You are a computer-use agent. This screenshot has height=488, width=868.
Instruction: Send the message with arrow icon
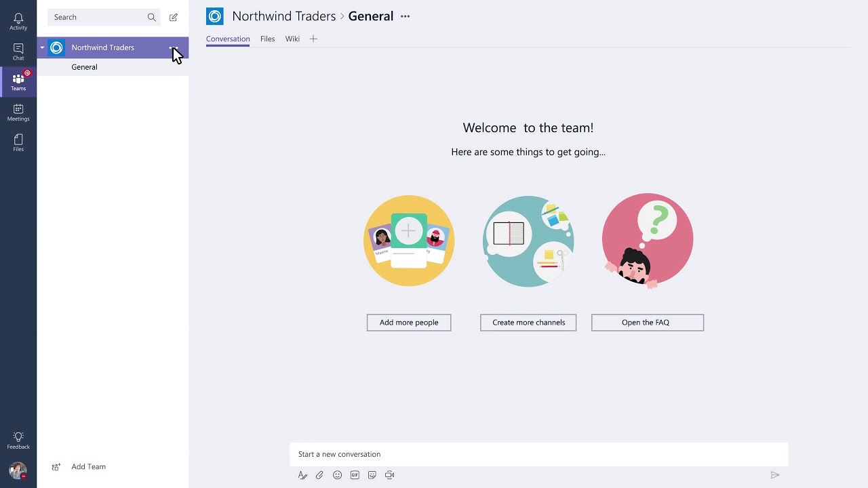(775, 475)
